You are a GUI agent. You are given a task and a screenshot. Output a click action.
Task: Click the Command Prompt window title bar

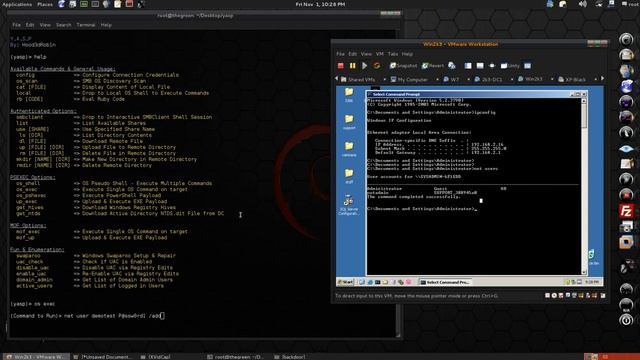tap(476, 94)
